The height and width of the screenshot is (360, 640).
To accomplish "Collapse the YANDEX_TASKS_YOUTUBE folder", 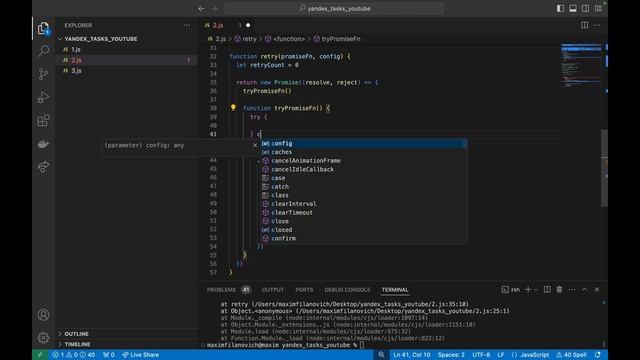I will (x=100, y=39).
